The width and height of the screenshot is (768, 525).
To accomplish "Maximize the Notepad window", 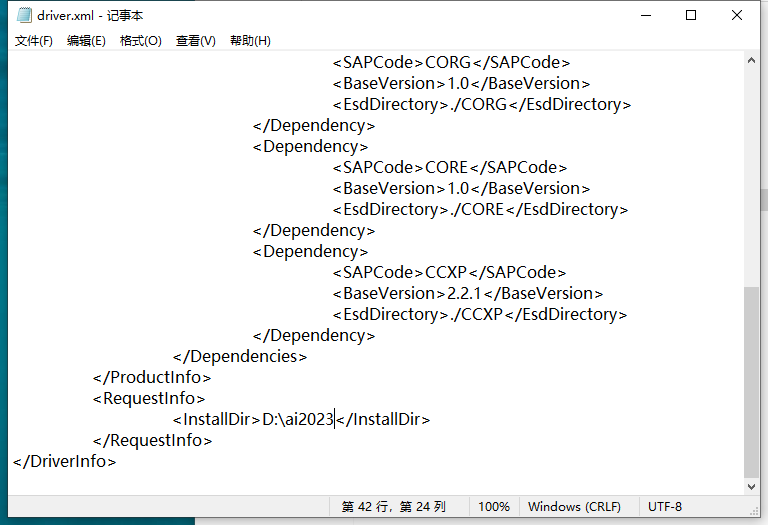I will 691,15.
